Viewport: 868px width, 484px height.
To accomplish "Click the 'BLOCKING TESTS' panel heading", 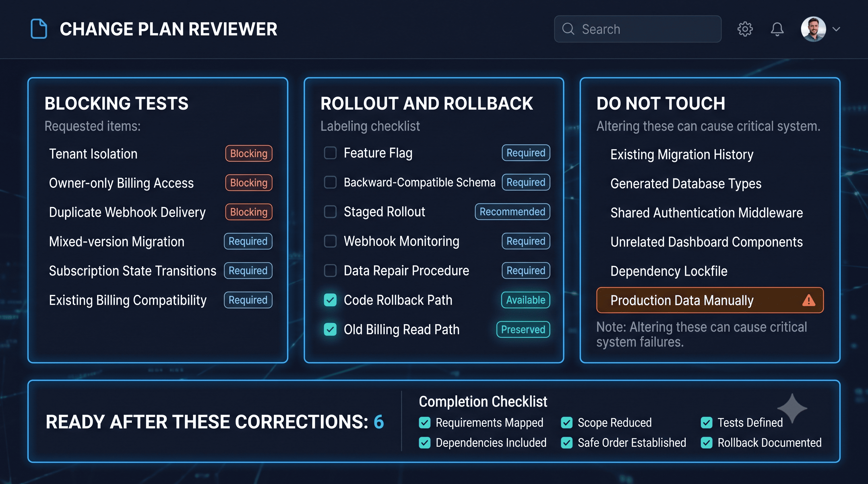I will (x=116, y=103).
